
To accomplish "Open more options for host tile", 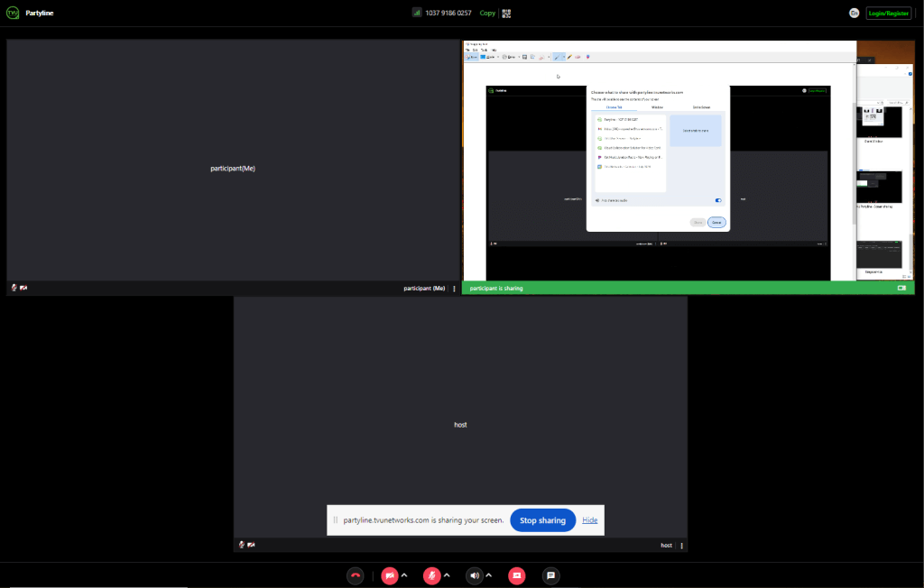I will (682, 546).
